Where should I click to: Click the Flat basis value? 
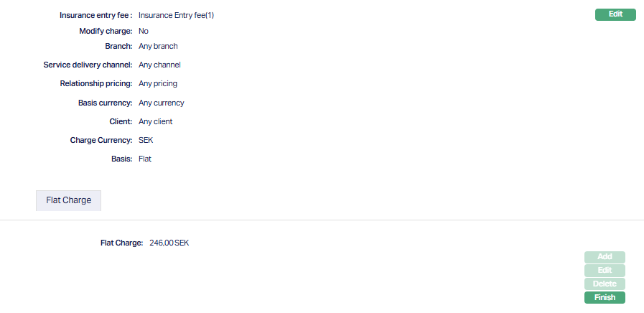(x=145, y=159)
